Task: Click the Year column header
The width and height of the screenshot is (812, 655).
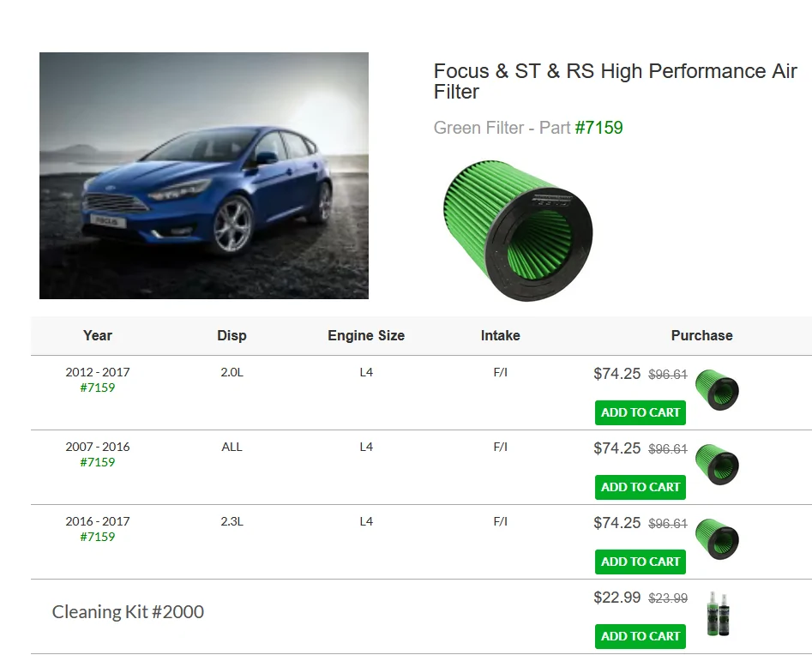Action: [98, 335]
